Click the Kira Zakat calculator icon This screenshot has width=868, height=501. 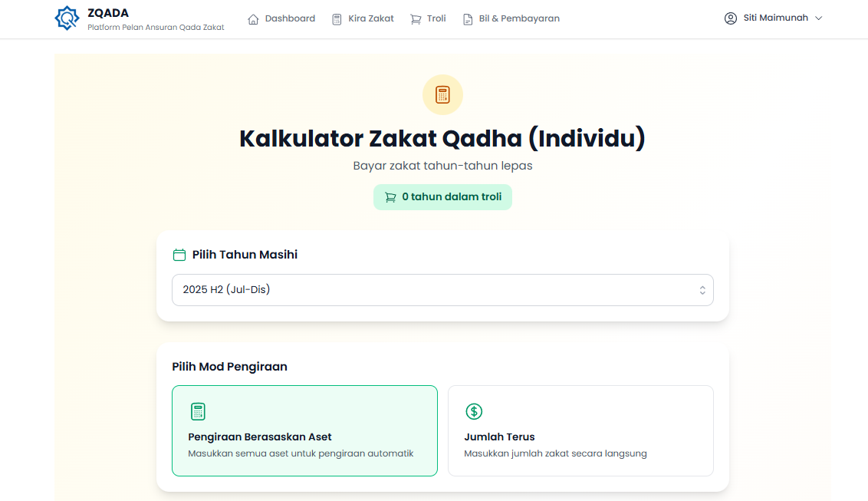pyautogui.click(x=337, y=19)
